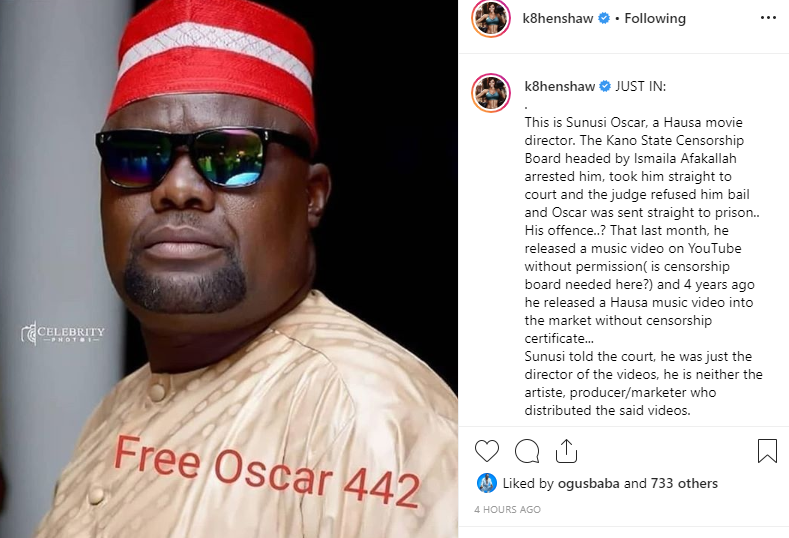Click the verified badge in the header
The image size is (789, 538).
pos(604,18)
